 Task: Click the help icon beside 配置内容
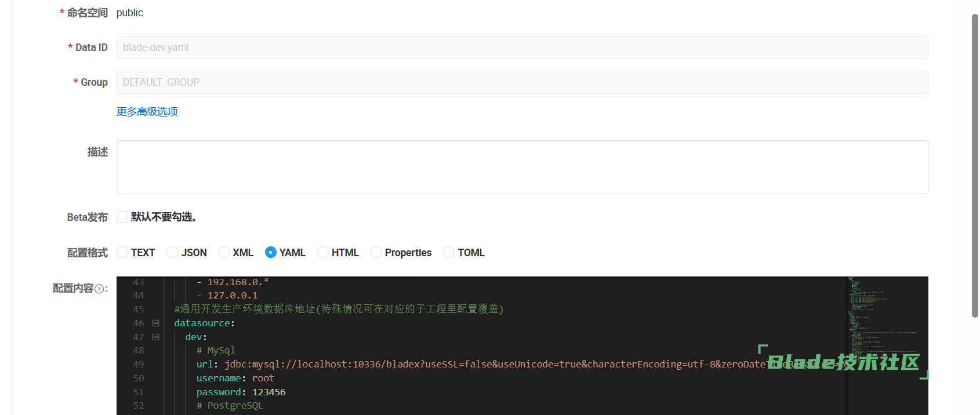(x=99, y=289)
